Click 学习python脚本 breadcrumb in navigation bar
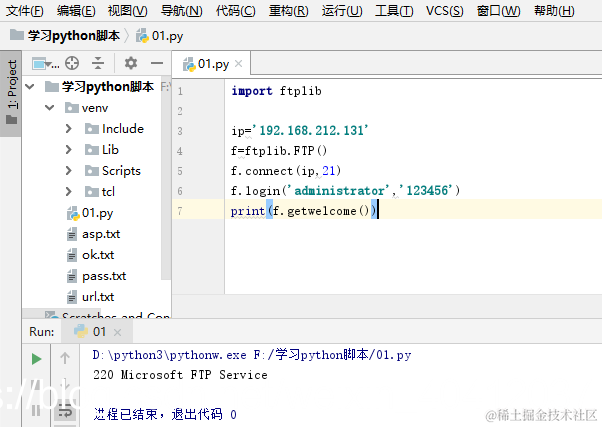The image size is (602, 427). [x=65, y=36]
